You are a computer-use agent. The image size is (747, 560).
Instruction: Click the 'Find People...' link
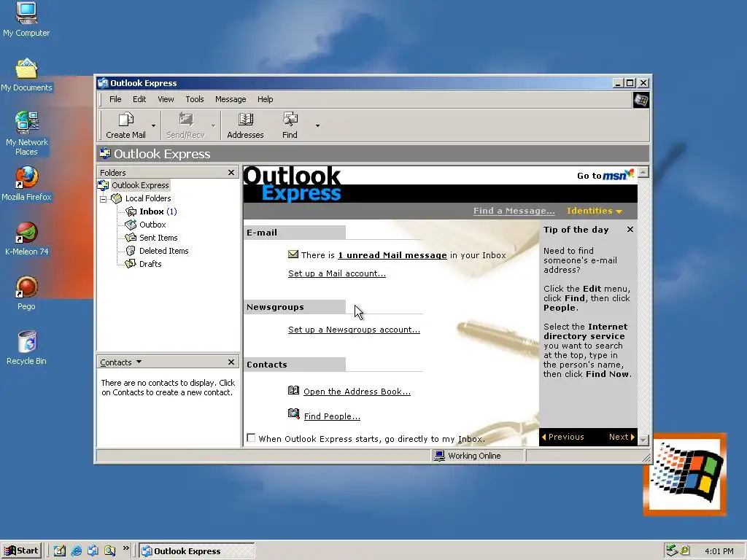click(332, 416)
